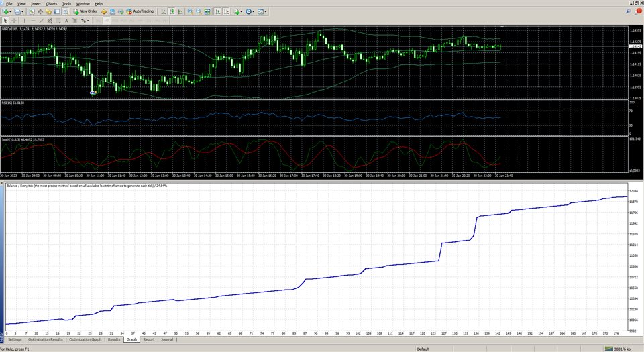This screenshot has width=644, height=352.
Task: Expand the Indicators dropdown arrow
Action: [x=241, y=11]
